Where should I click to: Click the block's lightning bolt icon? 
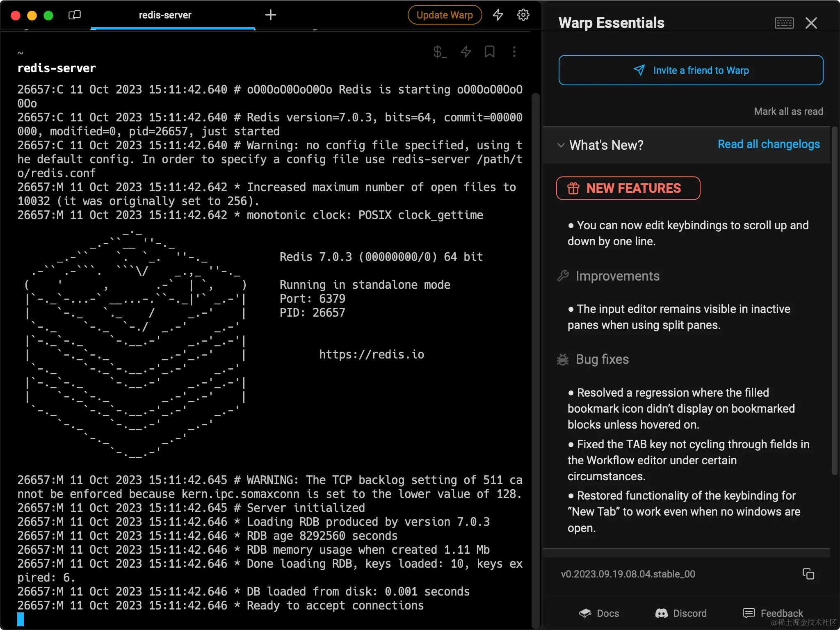(x=466, y=52)
